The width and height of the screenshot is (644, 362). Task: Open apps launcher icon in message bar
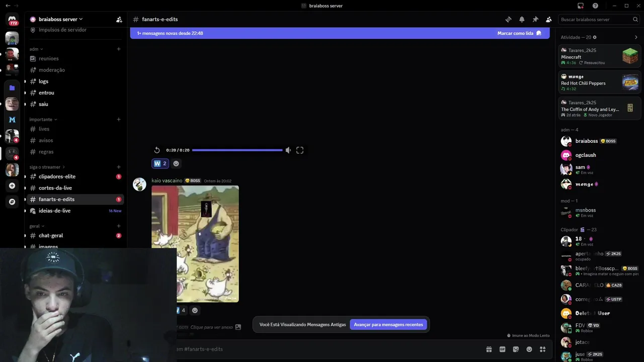coord(543,349)
